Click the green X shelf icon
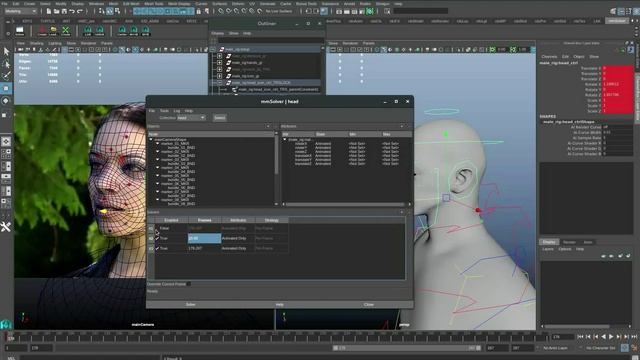The image size is (640, 360). coord(65,31)
